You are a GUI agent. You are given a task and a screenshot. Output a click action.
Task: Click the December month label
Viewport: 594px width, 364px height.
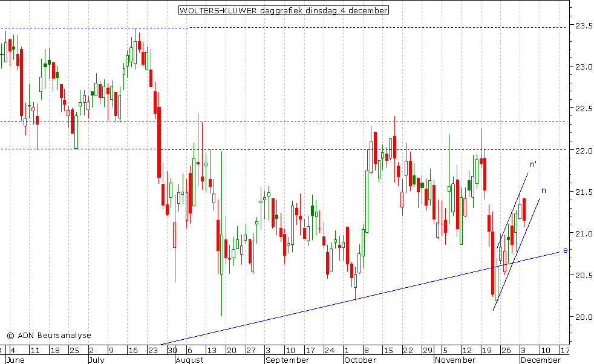coord(540,360)
